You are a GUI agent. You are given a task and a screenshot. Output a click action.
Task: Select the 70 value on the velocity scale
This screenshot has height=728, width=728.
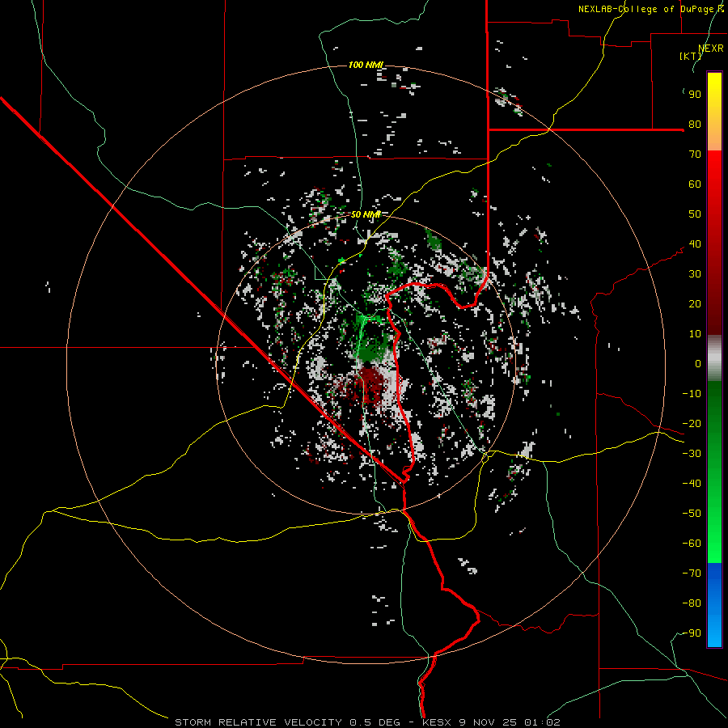click(695, 154)
